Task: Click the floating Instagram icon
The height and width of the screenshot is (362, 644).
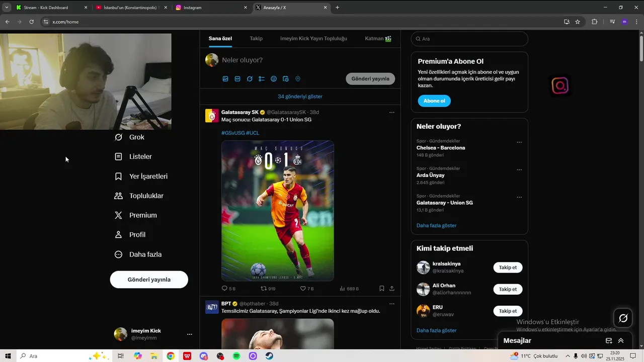Action: point(560,86)
